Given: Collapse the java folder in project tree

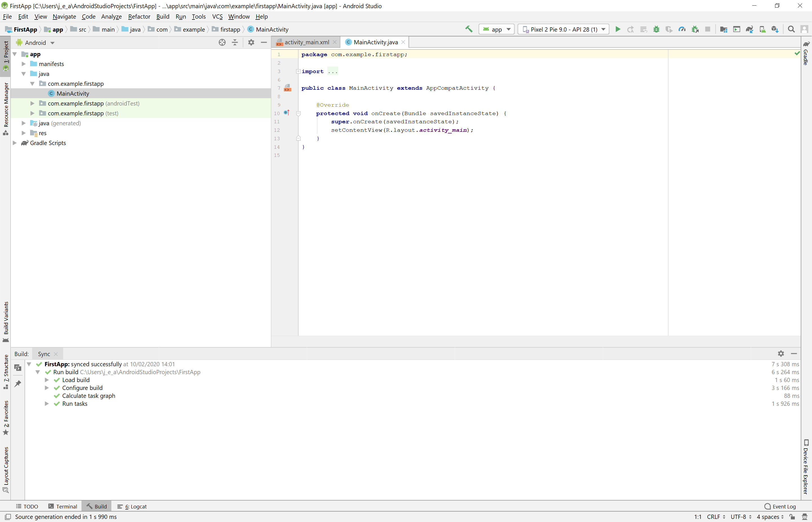Looking at the screenshot, I should 23,74.
